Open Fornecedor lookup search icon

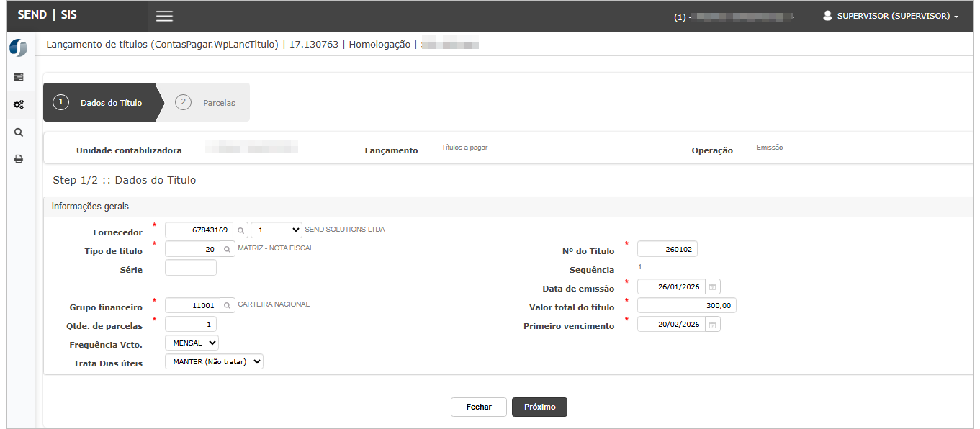[241, 230]
